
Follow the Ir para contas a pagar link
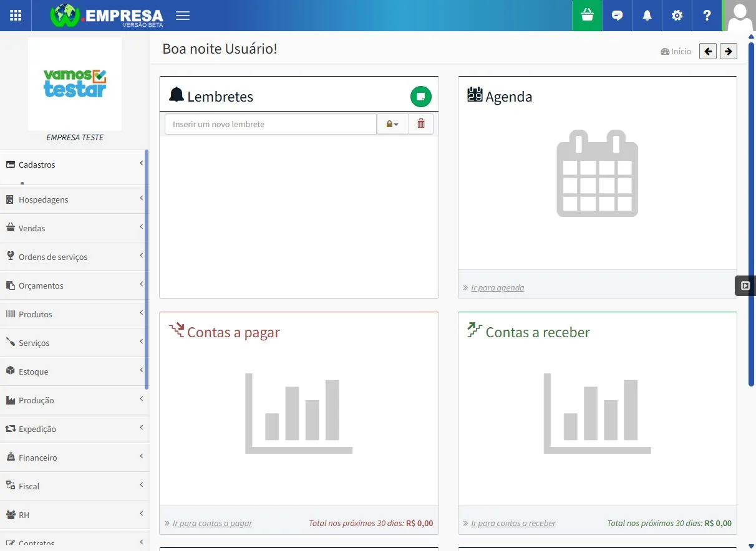(x=212, y=524)
